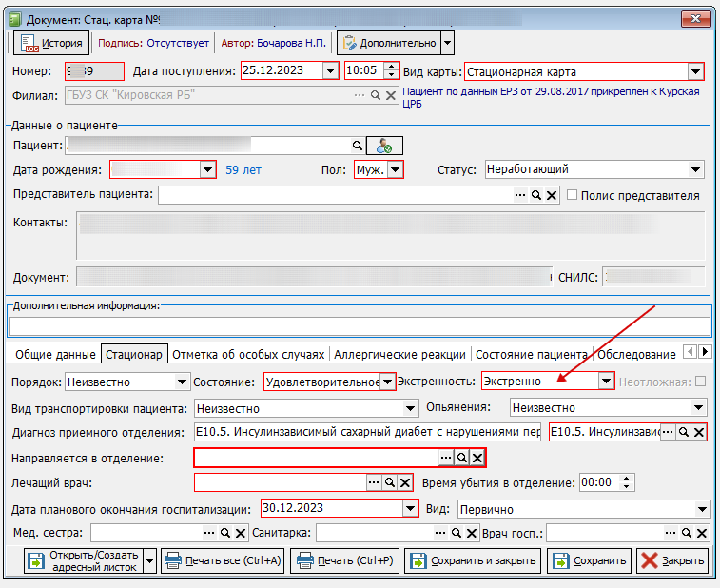720x588 pixels.
Task: Clear the Филиал field with X icon
Action: click(391, 95)
